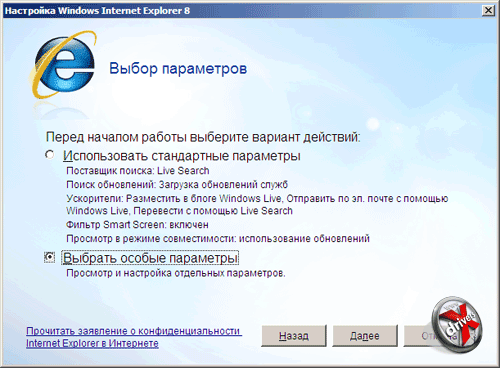Click the text 'Фильтр Smart Screen: включен'
The height and width of the screenshot is (368, 500).
(137, 225)
